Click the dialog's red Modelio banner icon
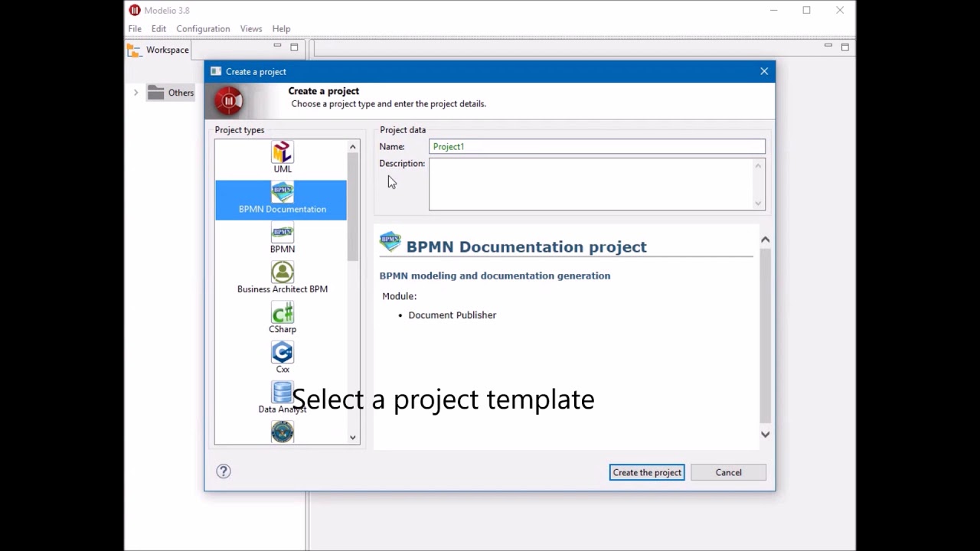980x551 pixels. pyautogui.click(x=228, y=101)
